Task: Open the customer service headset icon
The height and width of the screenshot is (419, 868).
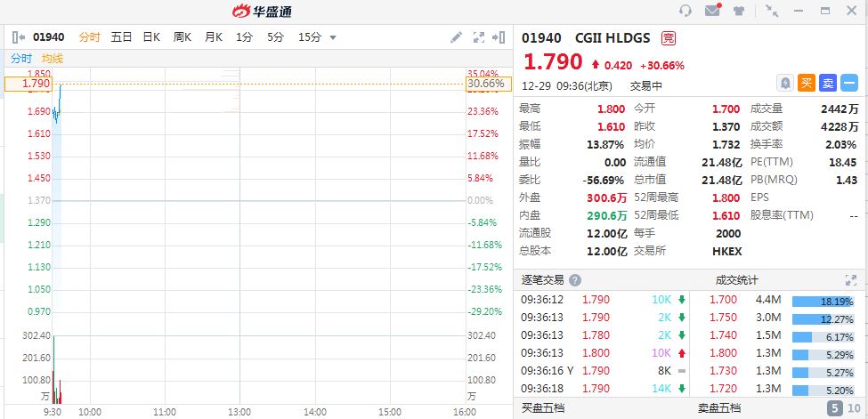Action: pyautogui.click(x=685, y=11)
